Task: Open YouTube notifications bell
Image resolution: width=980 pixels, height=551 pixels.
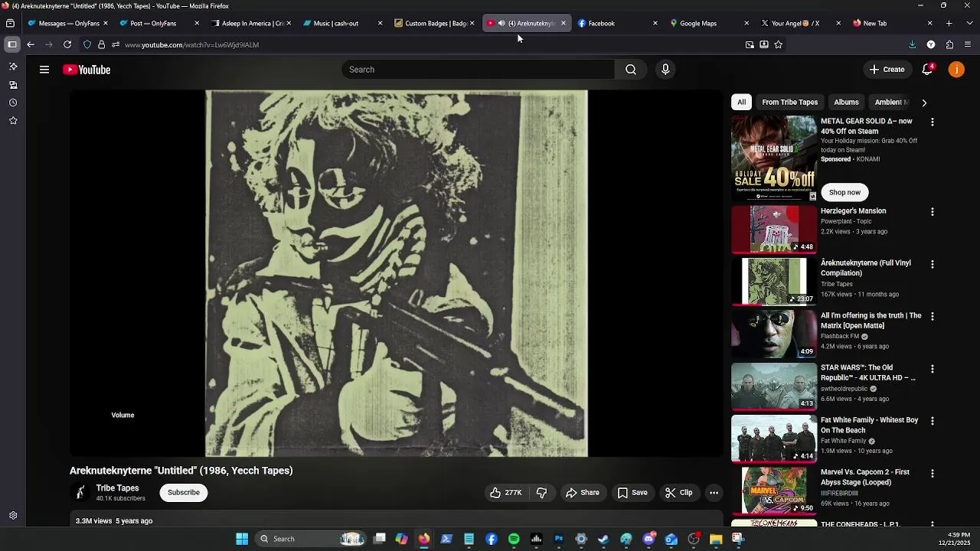Action: [x=927, y=70]
